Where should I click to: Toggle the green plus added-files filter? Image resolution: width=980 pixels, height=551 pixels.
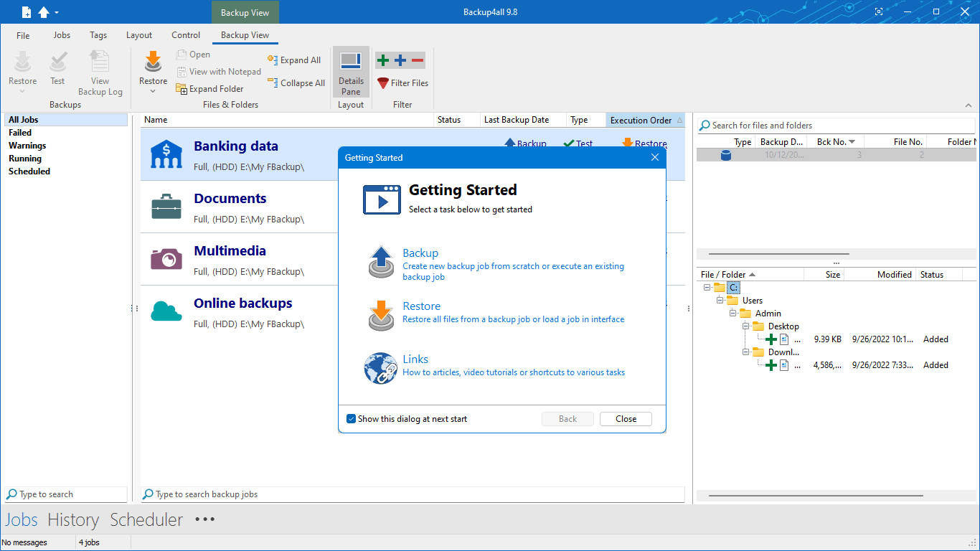(x=383, y=60)
